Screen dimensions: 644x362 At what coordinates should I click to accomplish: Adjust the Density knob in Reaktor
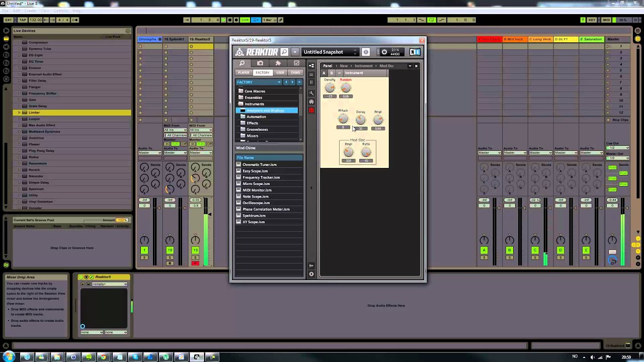click(x=330, y=88)
